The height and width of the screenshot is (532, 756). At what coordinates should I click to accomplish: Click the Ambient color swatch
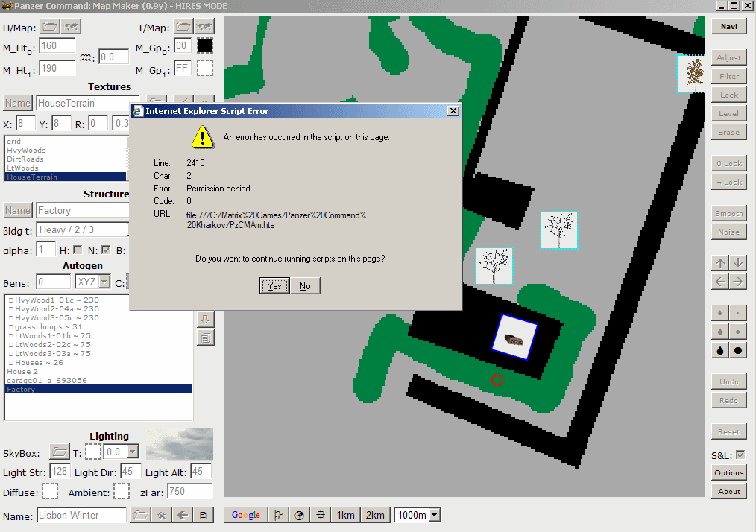[x=122, y=492]
